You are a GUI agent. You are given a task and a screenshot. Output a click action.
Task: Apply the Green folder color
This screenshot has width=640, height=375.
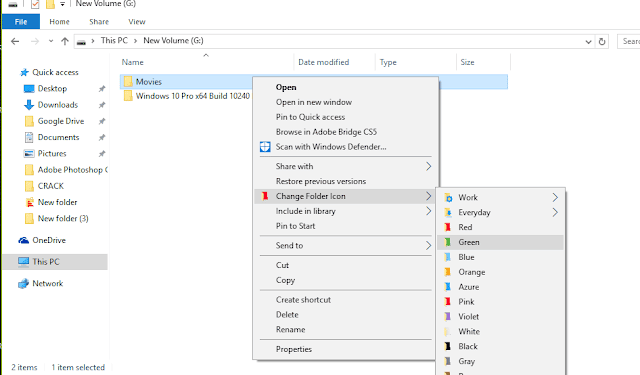pyautogui.click(x=500, y=242)
